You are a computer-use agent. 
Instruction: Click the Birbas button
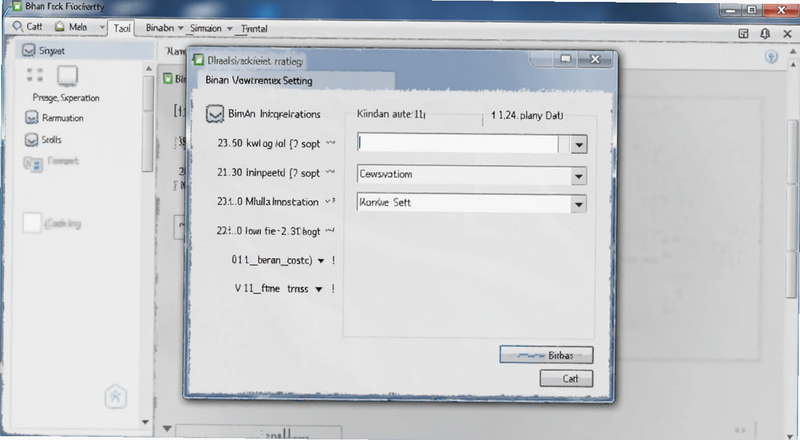click(546, 355)
